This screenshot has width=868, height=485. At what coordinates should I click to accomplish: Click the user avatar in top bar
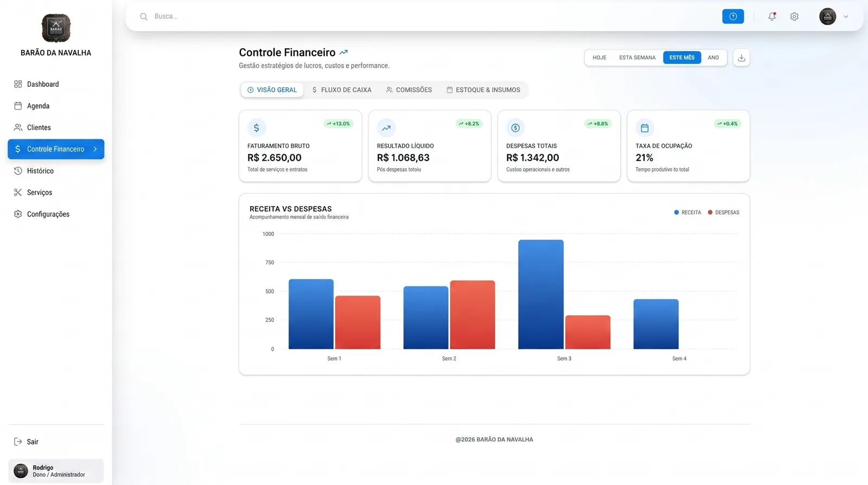point(827,16)
